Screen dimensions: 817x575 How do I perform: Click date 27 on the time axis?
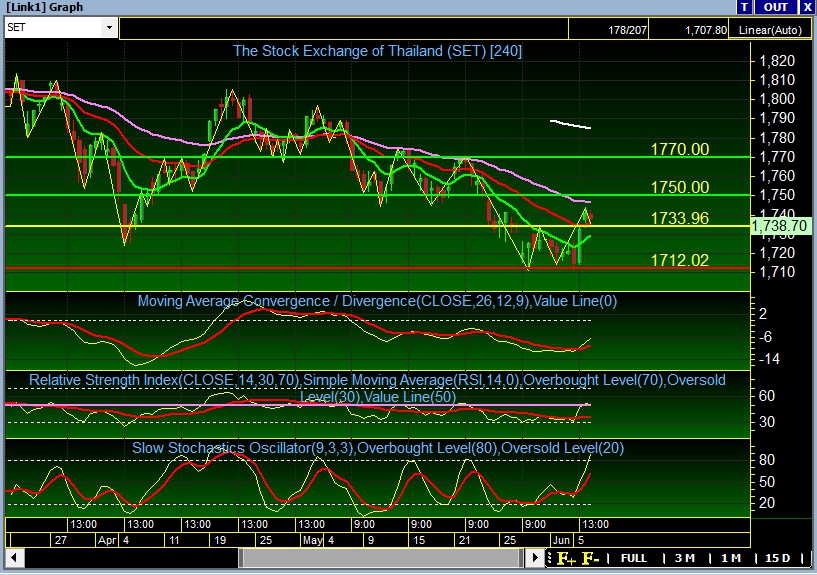60,540
